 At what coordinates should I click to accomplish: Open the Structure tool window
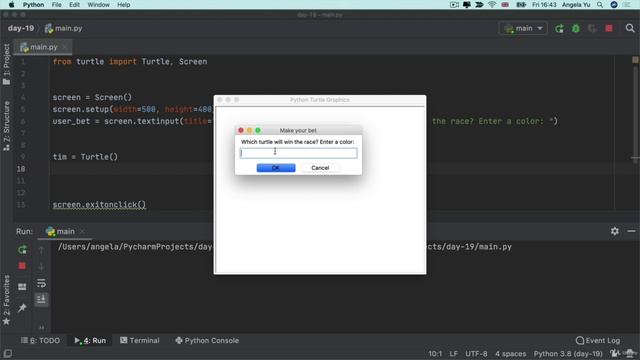click(x=6, y=126)
